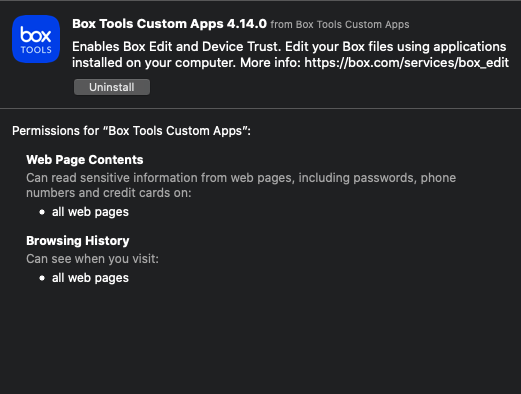Select the Box Tools Custom Apps 4.14.0 title
521x394 pixels.
click(169, 24)
